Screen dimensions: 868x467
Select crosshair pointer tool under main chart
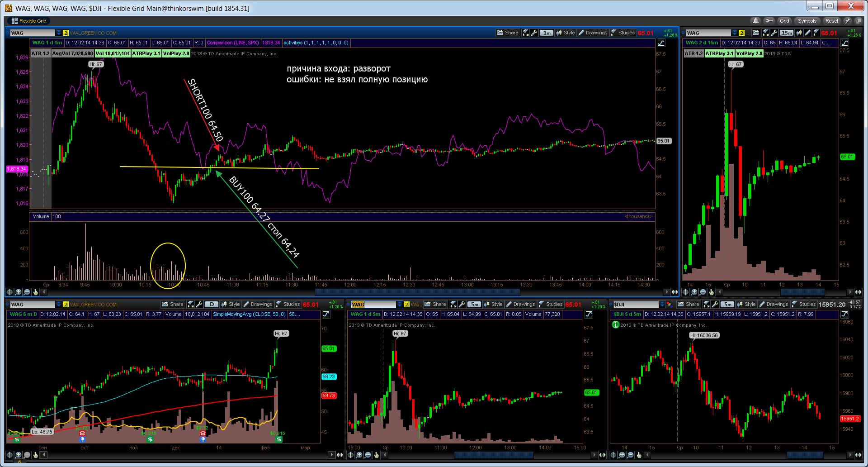coord(9,292)
